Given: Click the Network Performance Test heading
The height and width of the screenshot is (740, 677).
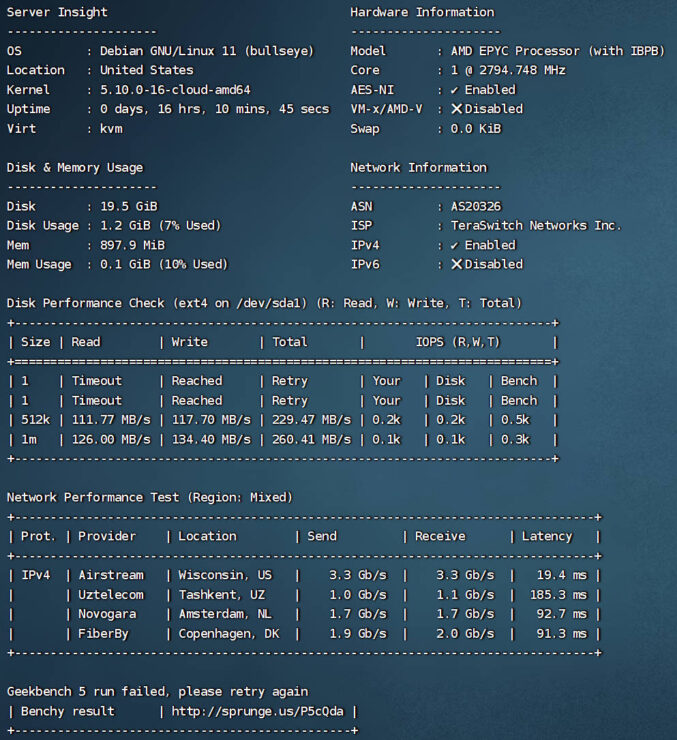Looking at the screenshot, I should click(x=150, y=497).
